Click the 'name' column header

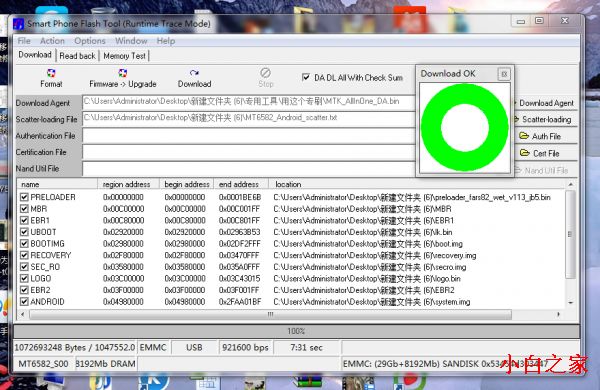coord(57,184)
